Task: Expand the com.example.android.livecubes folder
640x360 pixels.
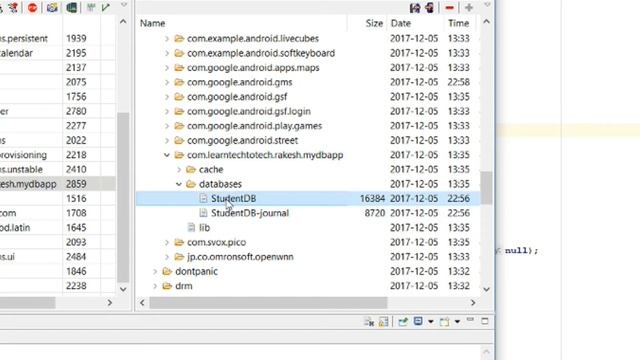Action: pos(167,38)
